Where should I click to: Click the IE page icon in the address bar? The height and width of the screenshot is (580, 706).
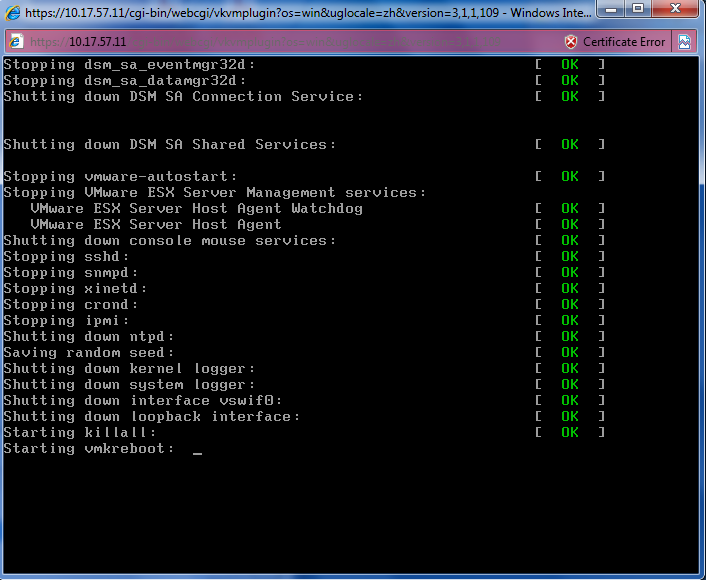point(16,42)
